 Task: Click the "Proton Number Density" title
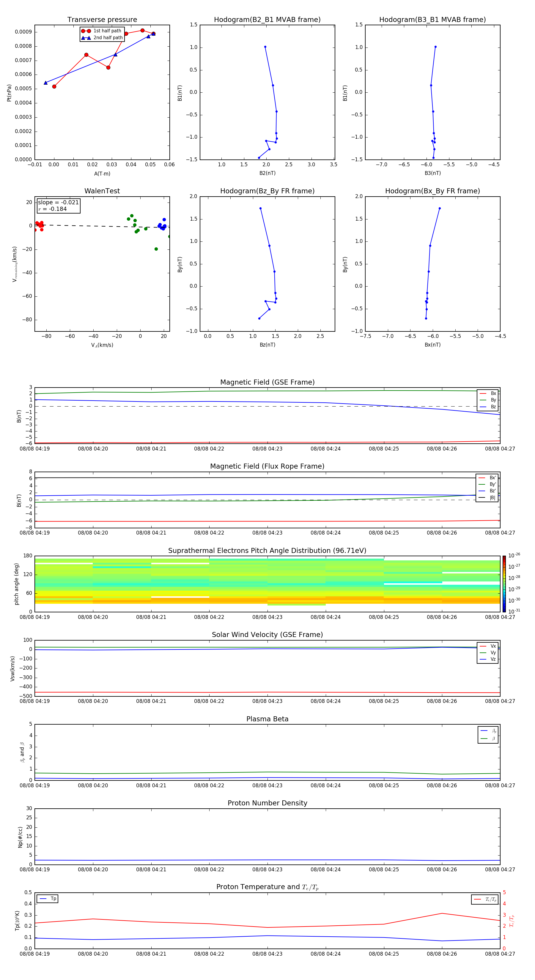(x=267, y=803)
